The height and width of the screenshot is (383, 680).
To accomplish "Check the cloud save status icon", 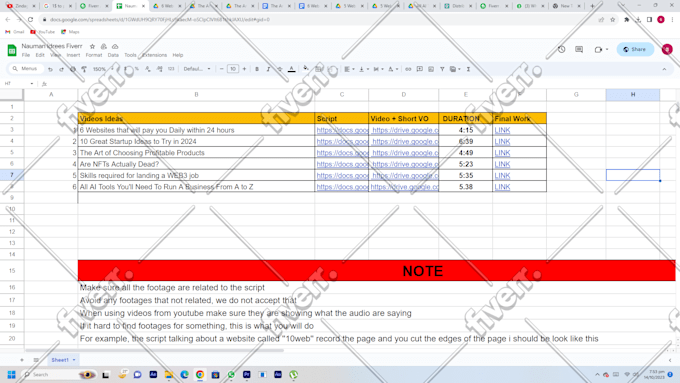I will click(x=115, y=46).
